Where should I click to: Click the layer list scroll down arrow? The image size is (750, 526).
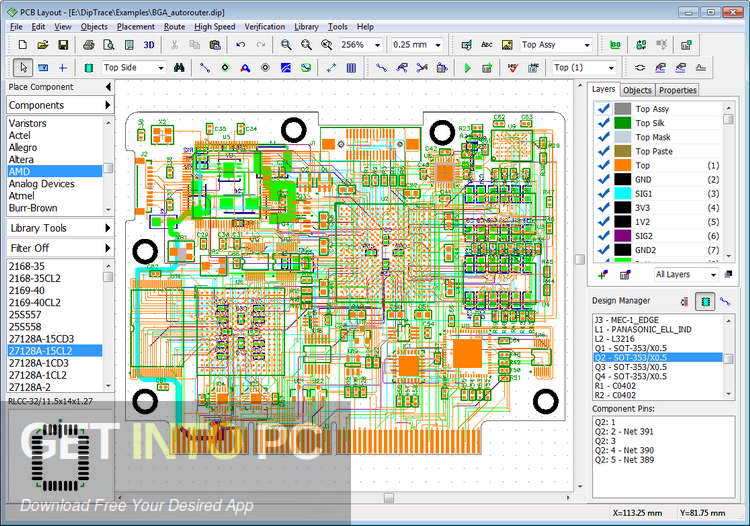pos(728,256)
